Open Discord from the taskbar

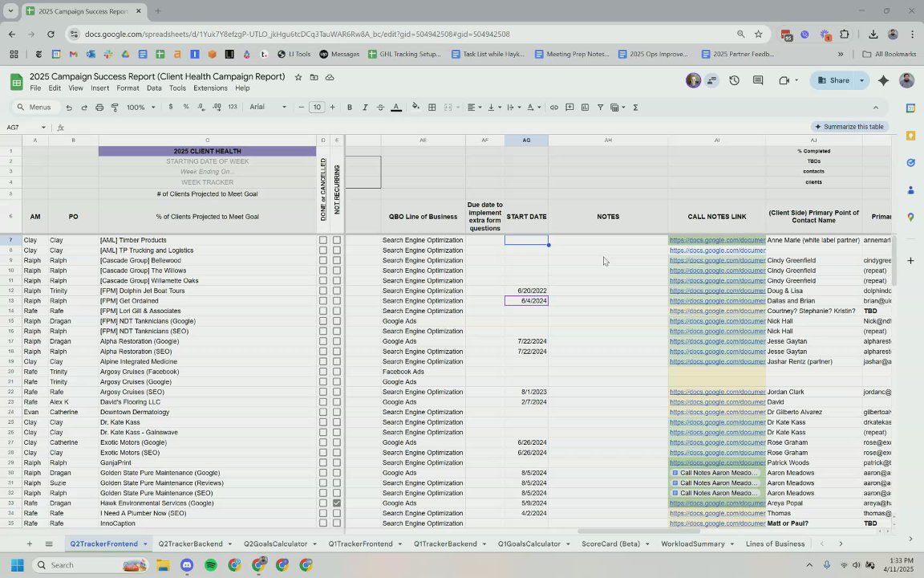[187, 565]
